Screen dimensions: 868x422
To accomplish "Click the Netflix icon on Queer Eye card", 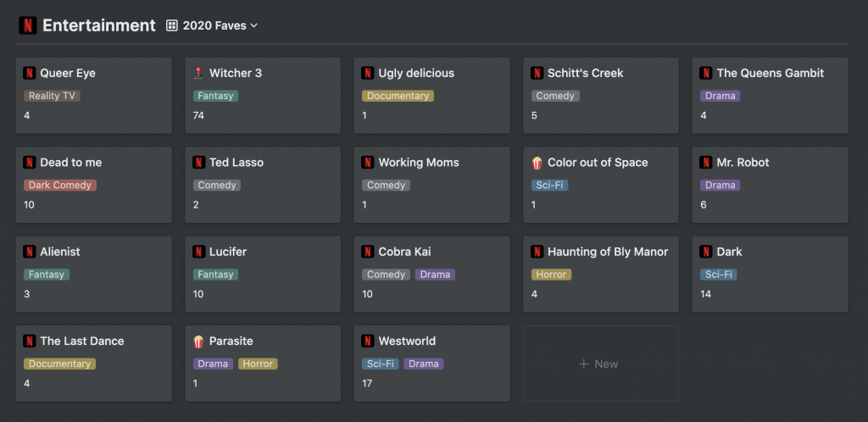I will pyautogui.click(x=30, y=73).
